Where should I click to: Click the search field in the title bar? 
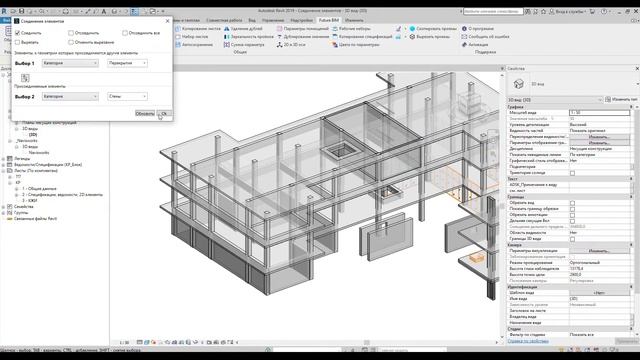493,11
